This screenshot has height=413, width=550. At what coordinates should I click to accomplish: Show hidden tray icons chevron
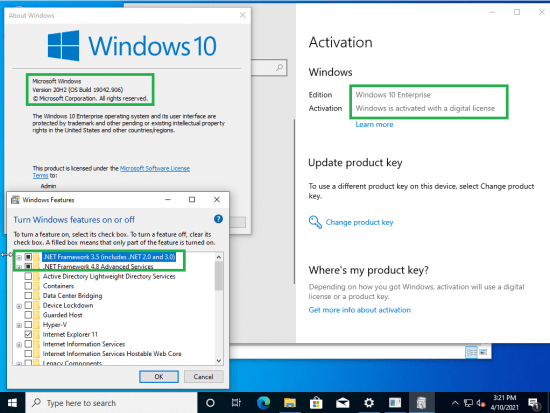(455, 403)
